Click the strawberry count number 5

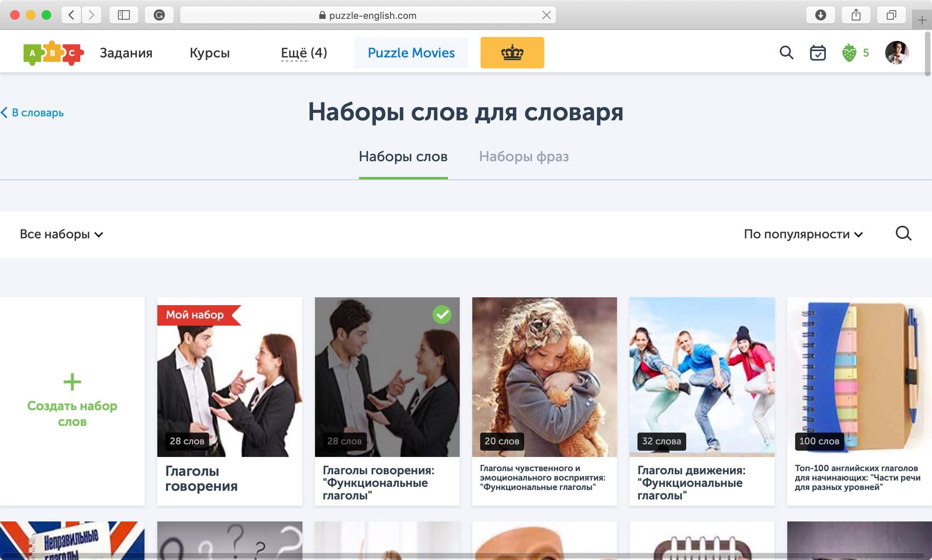click(x=866, y=53)
